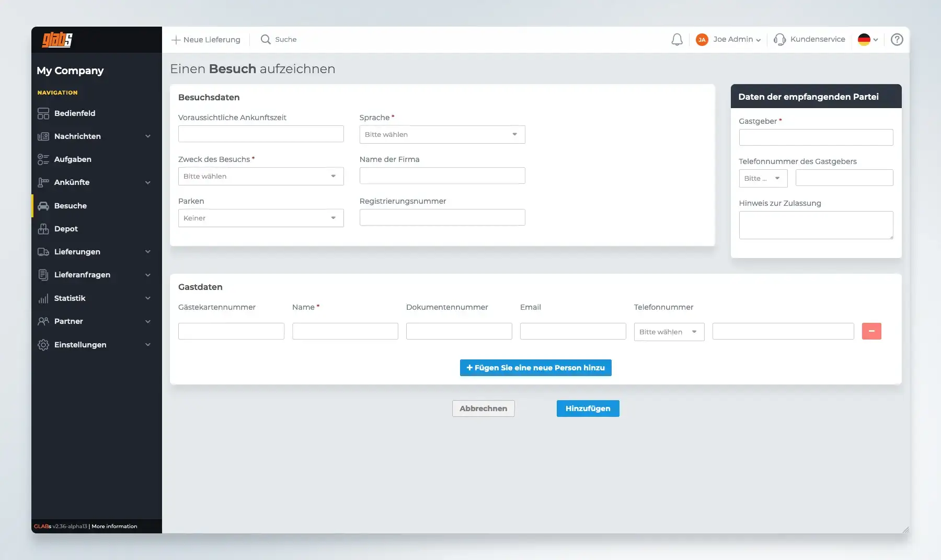Expand the Lieferungen menu chevron
941x560 pixels.
pos(148,252)
